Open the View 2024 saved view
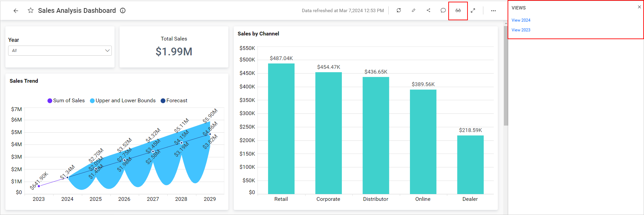The height and width of the screenshot is (215, 644). [x=521, y=20]
